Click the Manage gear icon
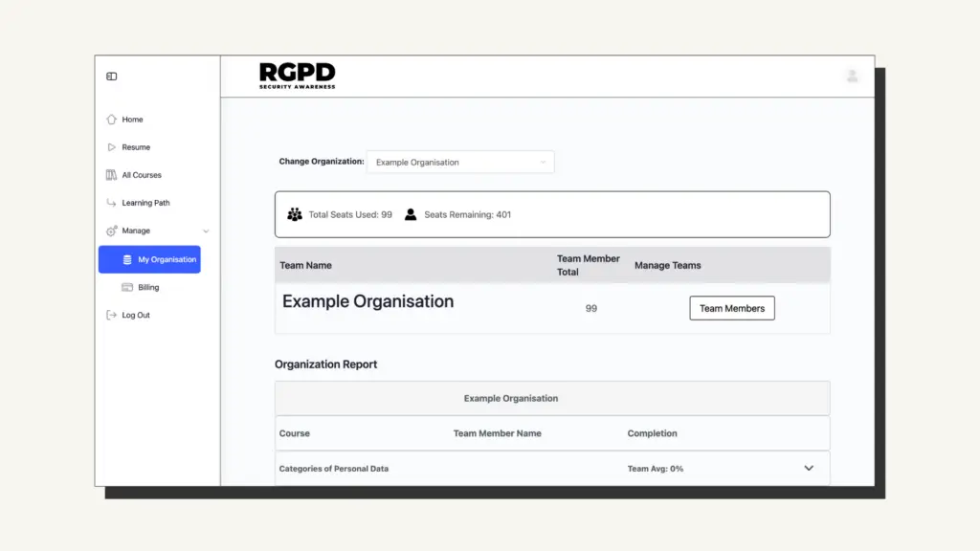The height and width of the screenshot is (551, 980). 111,231
